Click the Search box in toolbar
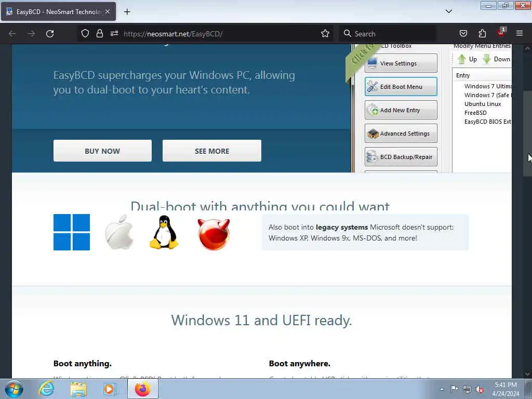532x399 pixels. 388,34
